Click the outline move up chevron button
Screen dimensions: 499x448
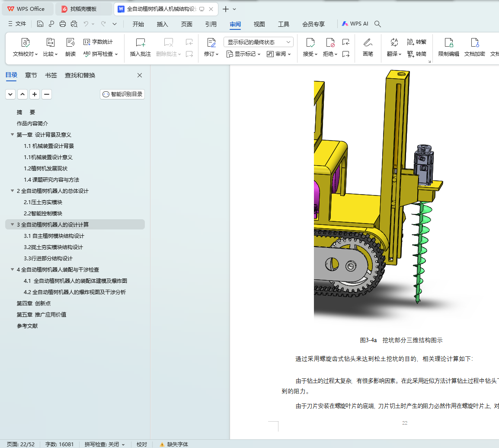coord(22,94)
